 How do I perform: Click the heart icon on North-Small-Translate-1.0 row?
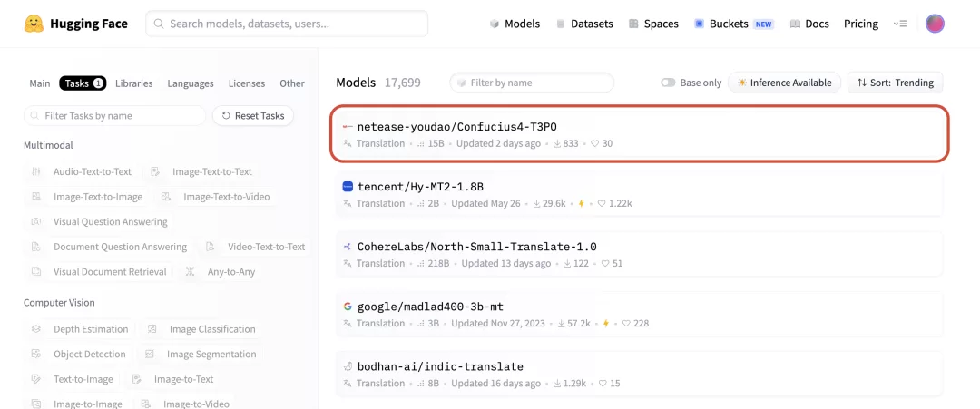(x=605, y=264)
